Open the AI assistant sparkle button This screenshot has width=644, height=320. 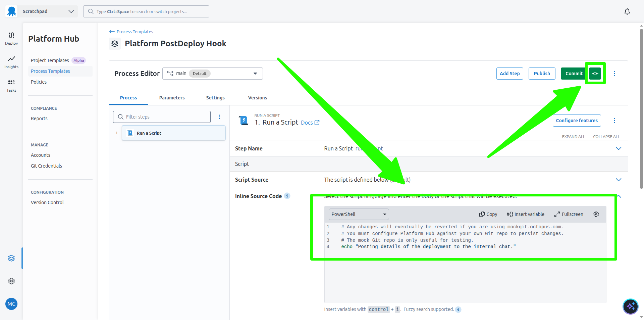coord(630,306)
